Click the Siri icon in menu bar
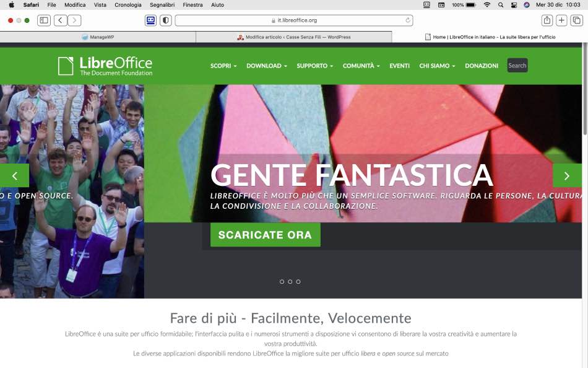Image resolution: width=588 pixels, height=368 pixels. point(527,5)
